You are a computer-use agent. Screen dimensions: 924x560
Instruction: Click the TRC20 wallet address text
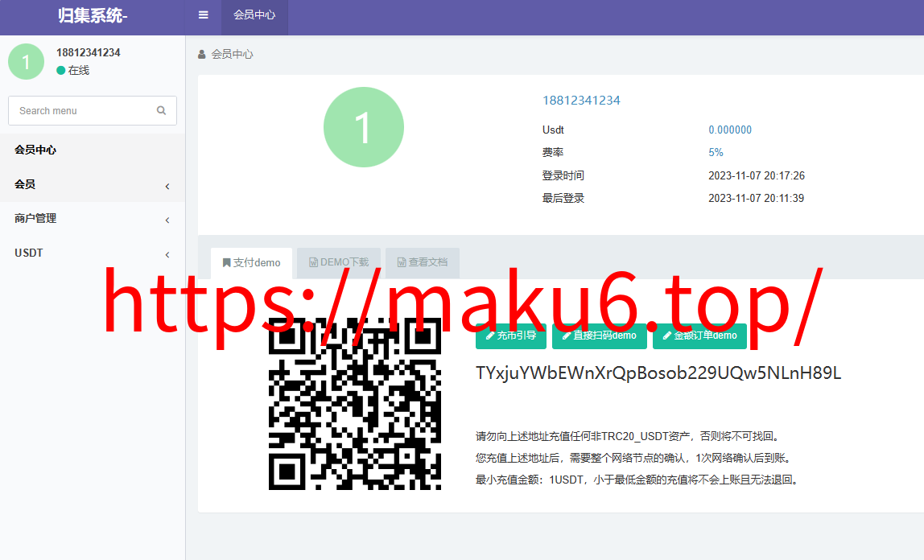(x=658, y=373)
